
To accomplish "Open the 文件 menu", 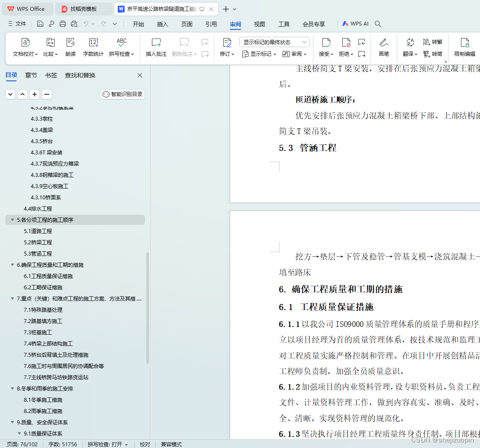I will (17, 24).
